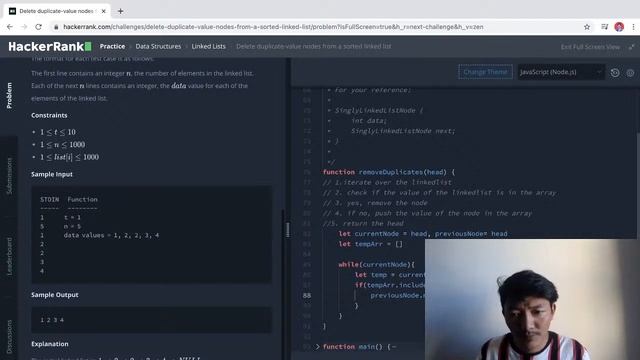The height and width of the screenshot is (360, 640).
Task: Open the JavaScript (Node.js) language dropdown
Action: (x=561, y=72)
